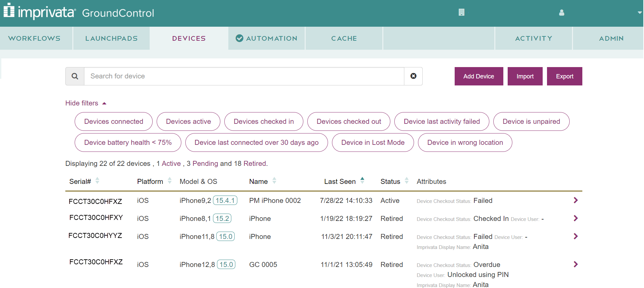Go to the Activity tab

pos(534,38)
